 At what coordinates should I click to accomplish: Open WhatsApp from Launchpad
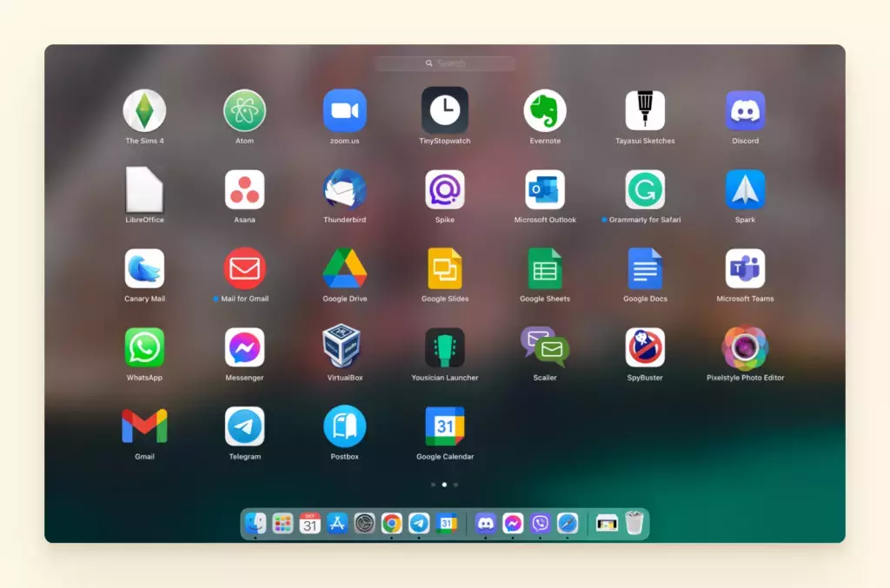[x=144, y=347]
